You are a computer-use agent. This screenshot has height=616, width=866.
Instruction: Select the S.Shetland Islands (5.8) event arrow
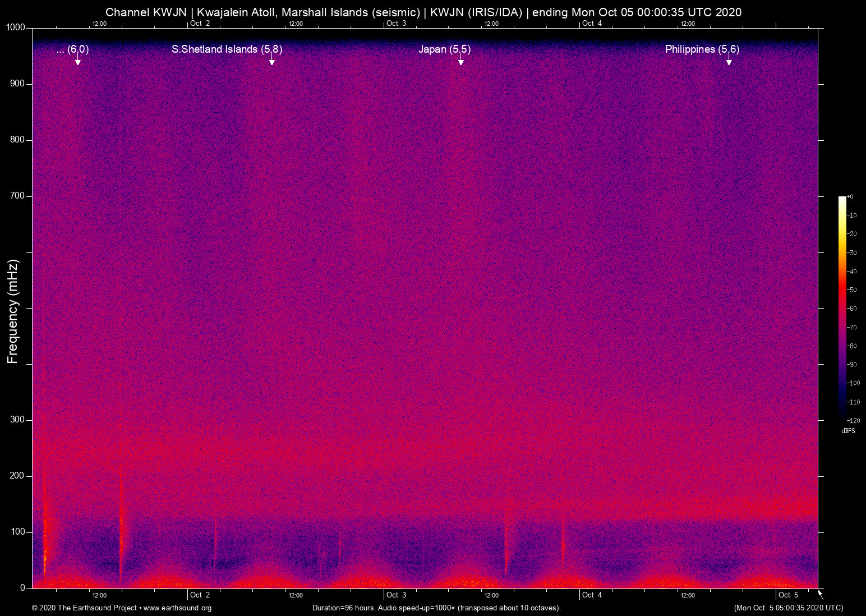pos(273,62)
